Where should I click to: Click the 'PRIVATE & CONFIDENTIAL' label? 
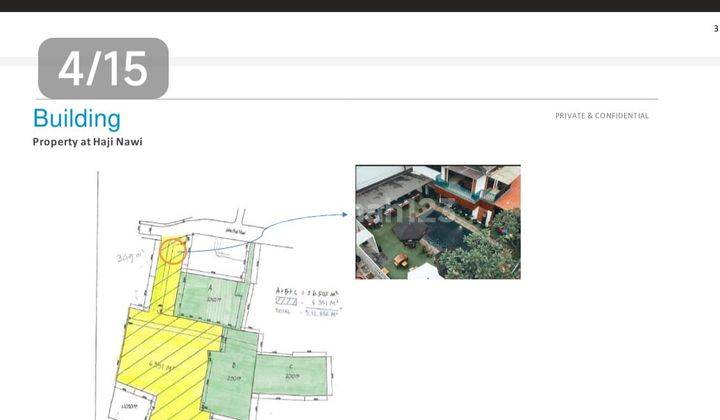(x=602, y=116)
